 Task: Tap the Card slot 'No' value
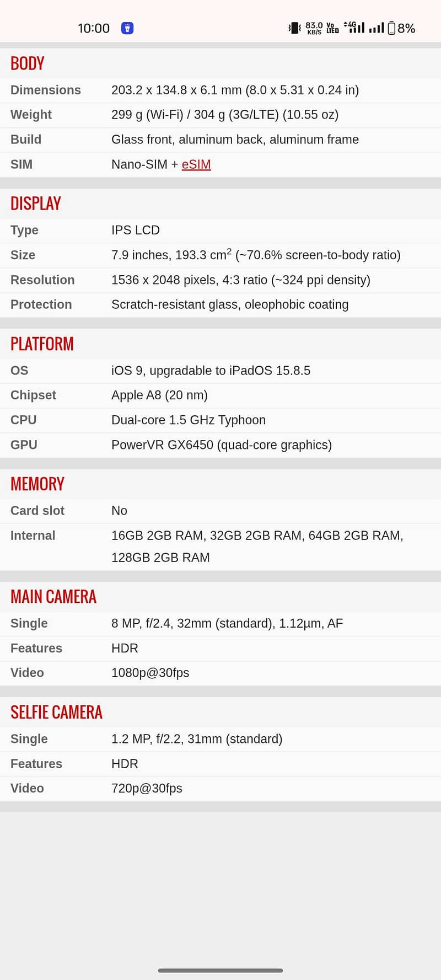119,511
